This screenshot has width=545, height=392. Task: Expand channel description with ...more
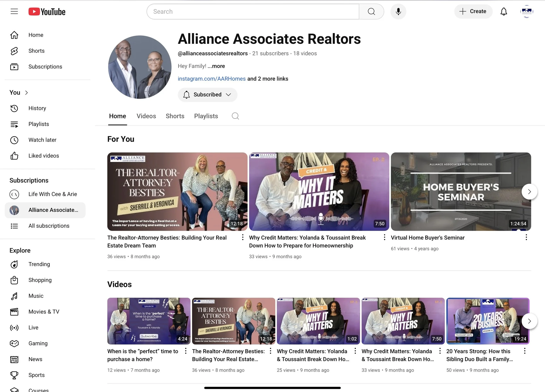pyautogui.click(x=216, y=66)
